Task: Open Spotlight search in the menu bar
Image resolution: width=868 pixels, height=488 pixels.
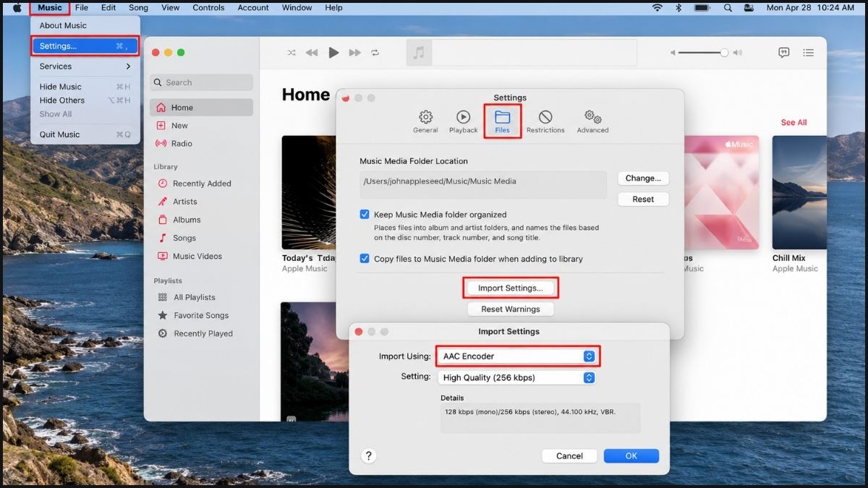Action: point(728,7)
